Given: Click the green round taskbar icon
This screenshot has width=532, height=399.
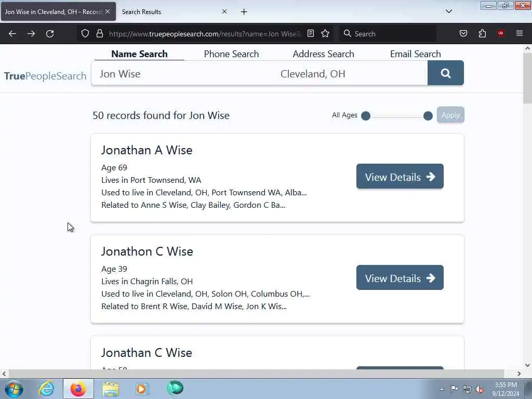Looking at the screenshot, I should [175, 388].
